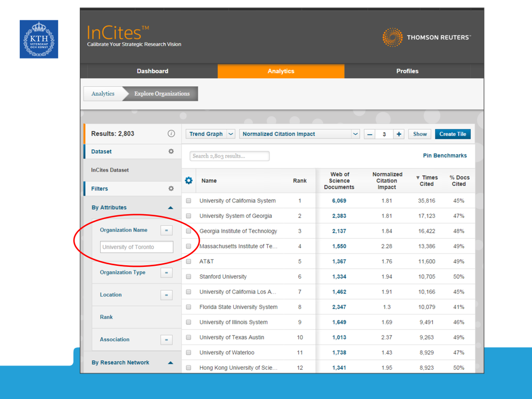Click Hong Kong University of Science row name

click(x=238, y=368)
